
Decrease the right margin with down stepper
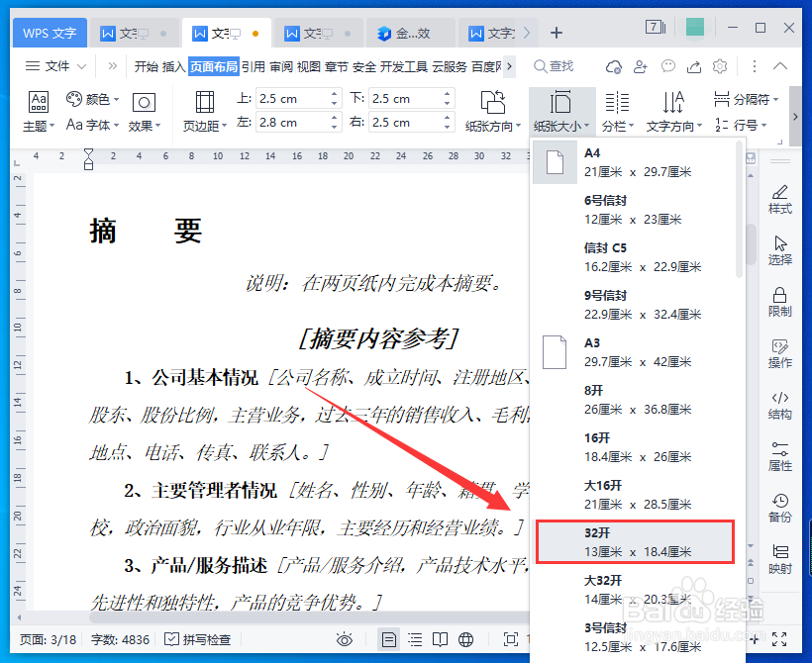(x=447, y=128)
